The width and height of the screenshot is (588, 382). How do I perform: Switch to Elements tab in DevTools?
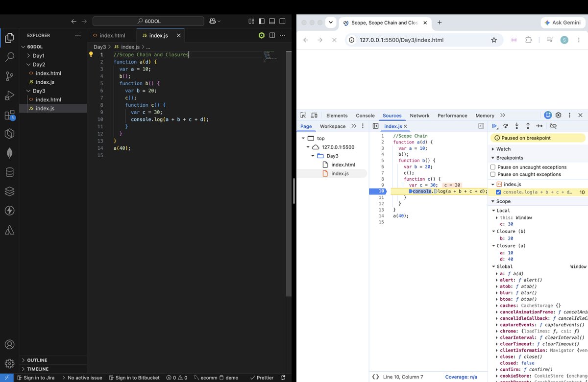(337, 116)
